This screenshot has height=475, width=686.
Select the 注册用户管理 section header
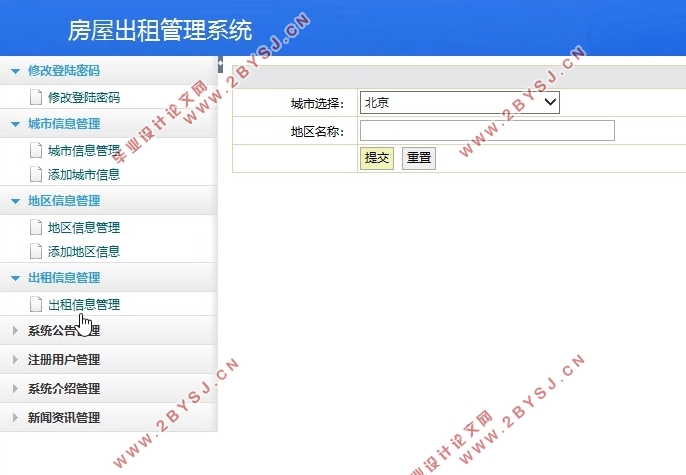coord(108,360)
